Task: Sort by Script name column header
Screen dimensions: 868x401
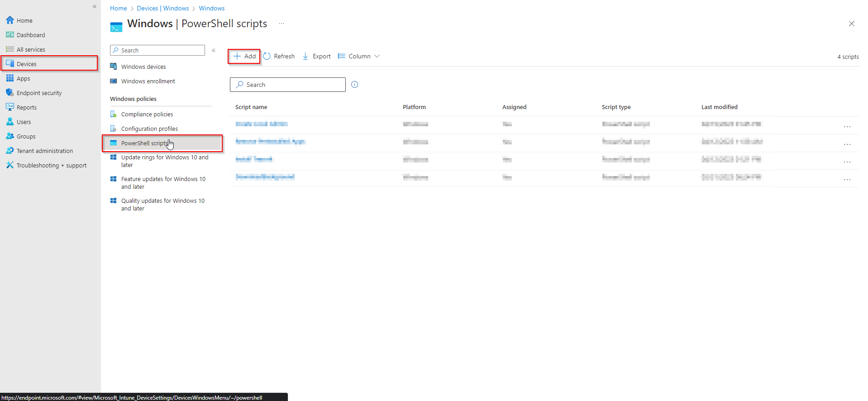Action: (251, 107)
